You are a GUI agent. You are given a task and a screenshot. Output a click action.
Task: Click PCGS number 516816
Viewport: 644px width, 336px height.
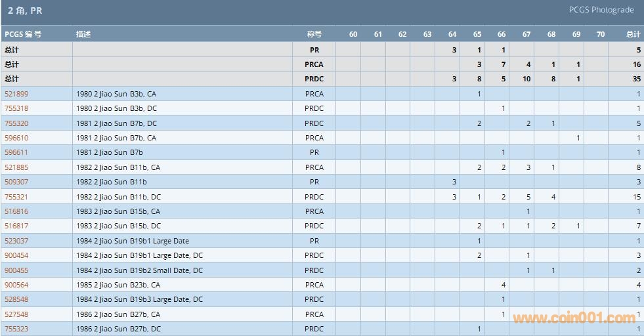(x=16, y=211)
